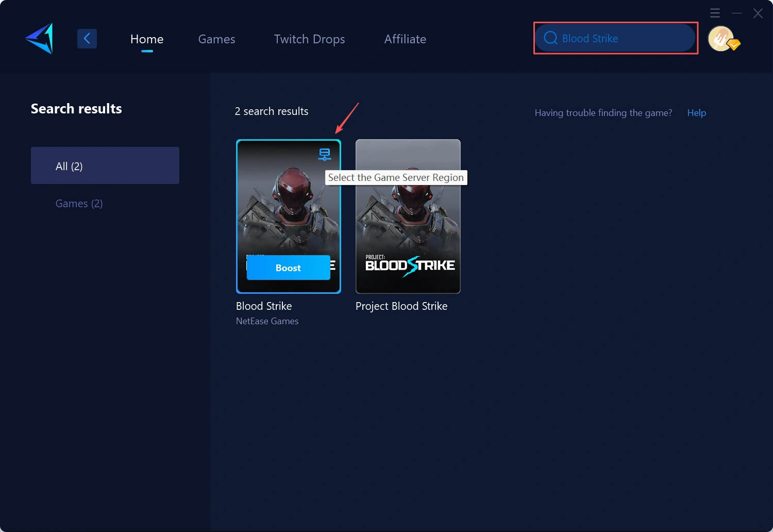Click the blue underline indicator under Home
This screenshot has height=532, width=773.
(x=147, y=51)
